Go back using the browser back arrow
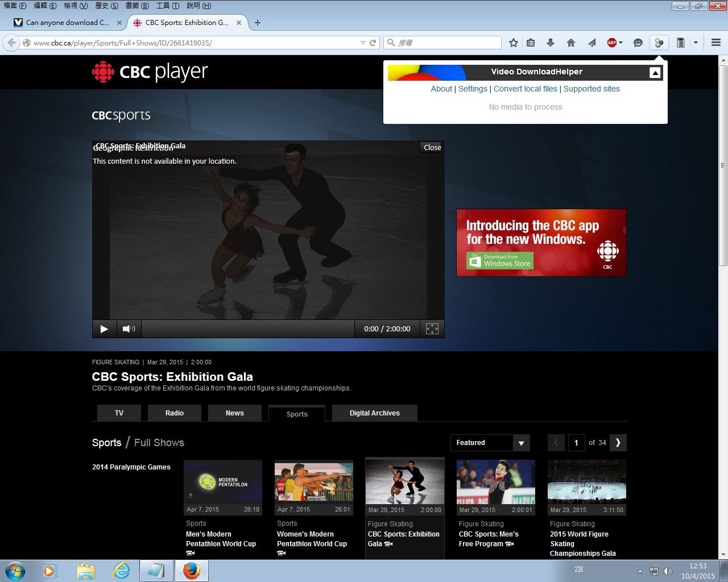728x582 pixels. point(11,43)
